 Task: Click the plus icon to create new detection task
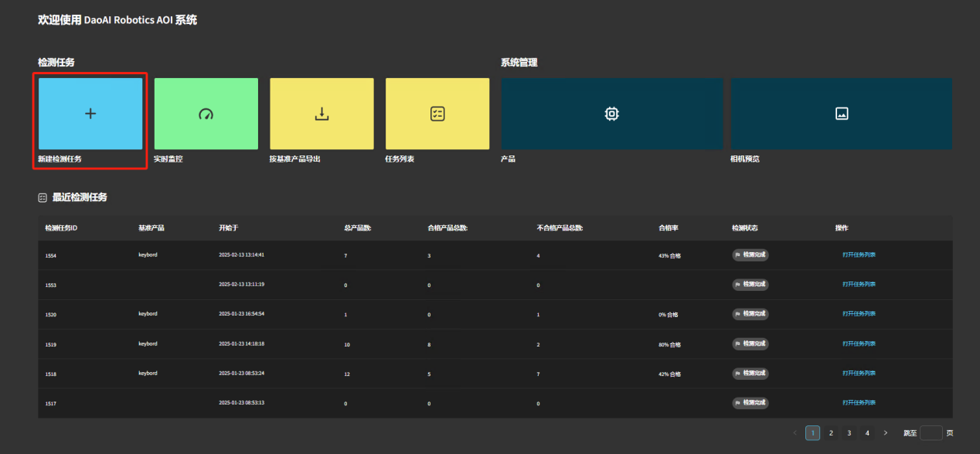click(x=90, y=114)
